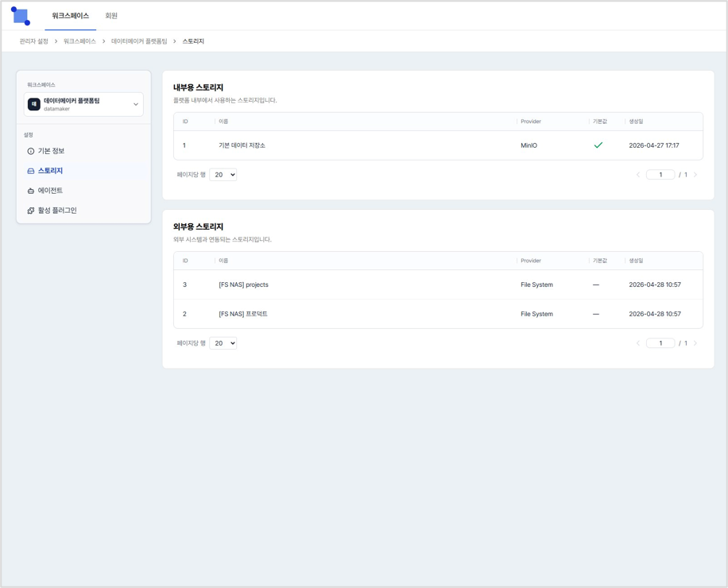Click the 외부용 스토리지 heading
This screenshot has height=588, width=728.
coord(198,227)
